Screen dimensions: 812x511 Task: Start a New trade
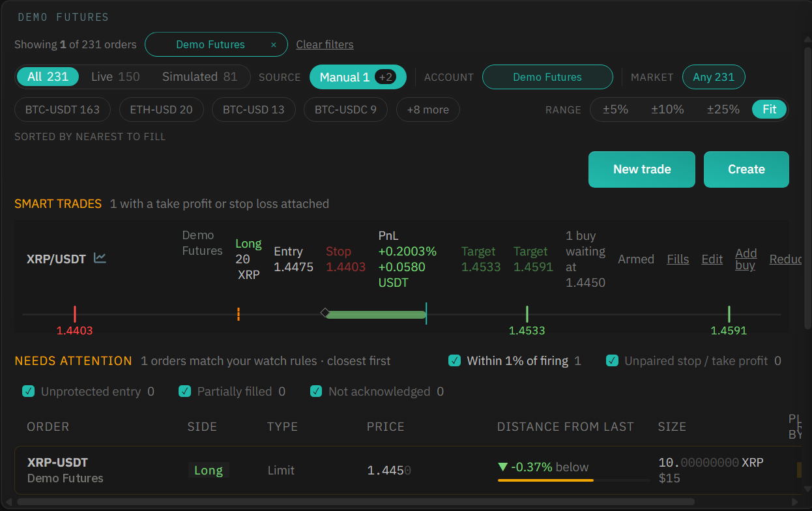642,169
